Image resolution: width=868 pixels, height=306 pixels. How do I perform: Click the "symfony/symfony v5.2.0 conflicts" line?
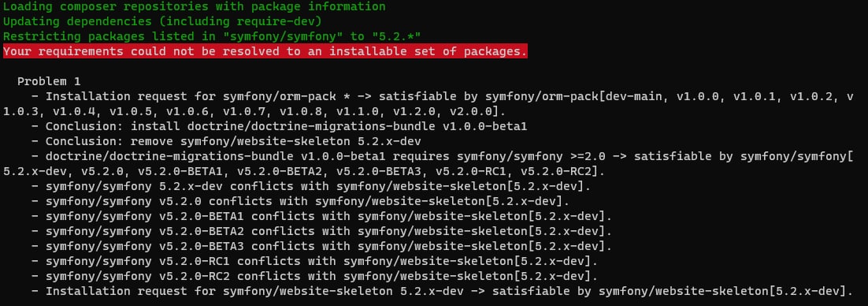click(301, 201)
